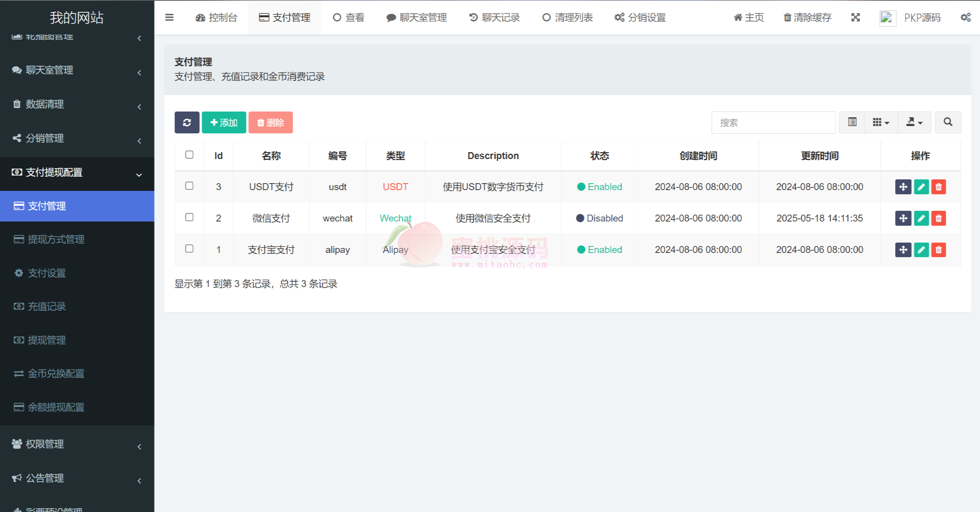Click the green 添加 button
Viewport: 980px width, 512px height.
coord(224,123)
